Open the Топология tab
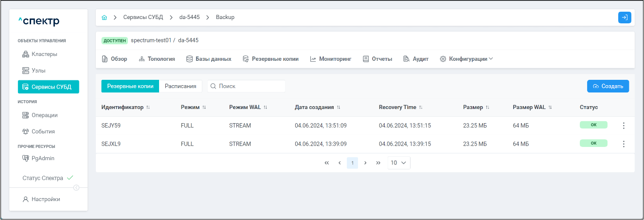The width and height of the screenshot is (644, 220). [x=157, y=59]
